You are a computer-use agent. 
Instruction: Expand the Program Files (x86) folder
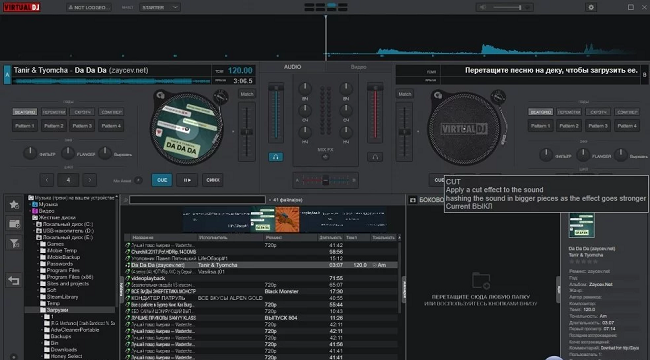click(38, 277)
